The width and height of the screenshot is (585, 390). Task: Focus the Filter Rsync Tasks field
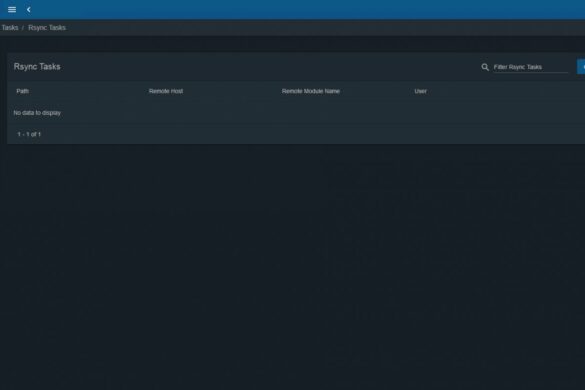pos(531,67)
